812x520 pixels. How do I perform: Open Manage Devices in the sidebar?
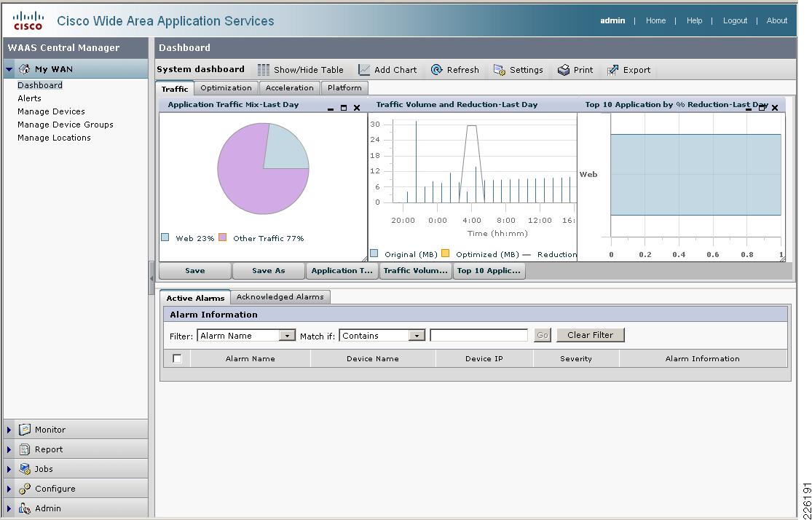click(x=51, y=111)
